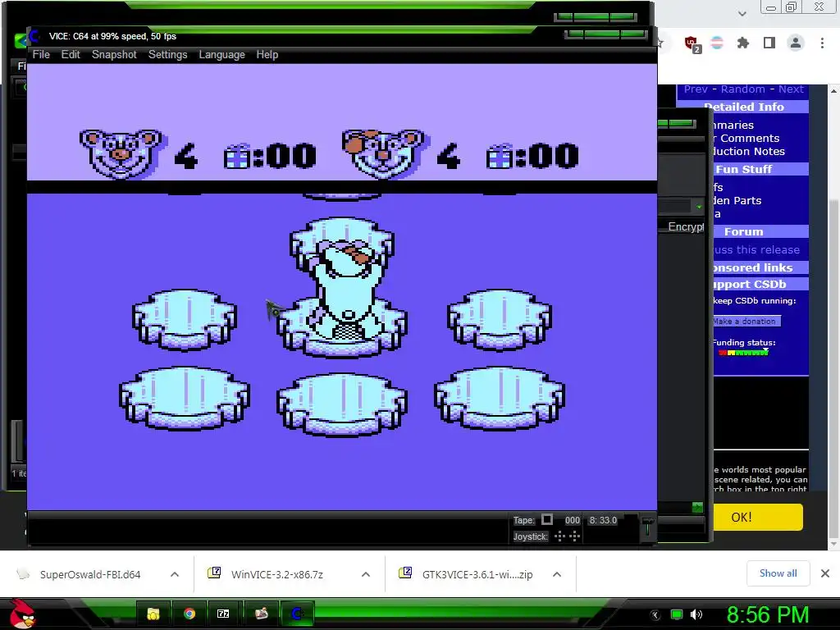
Task: Open the Comments link on CSDb page
Action: pyautogui.click(x=747, y=138)
